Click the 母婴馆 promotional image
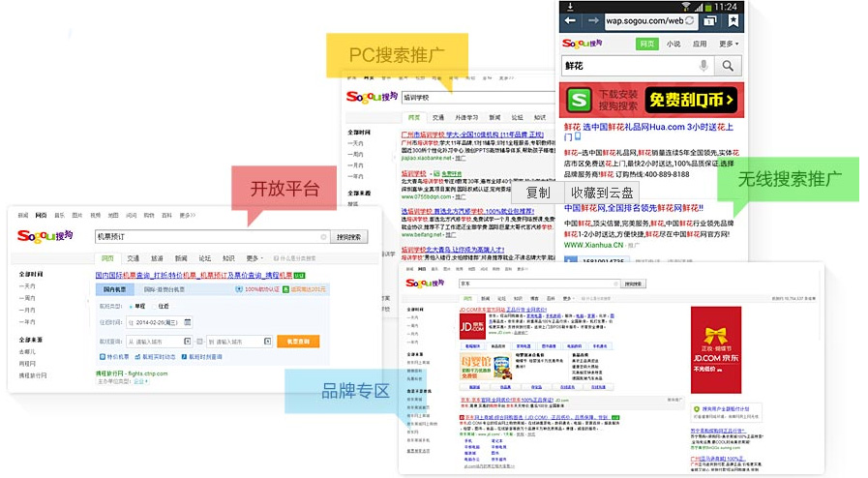This screenshot has height=478, width=868. pos(486,367)
